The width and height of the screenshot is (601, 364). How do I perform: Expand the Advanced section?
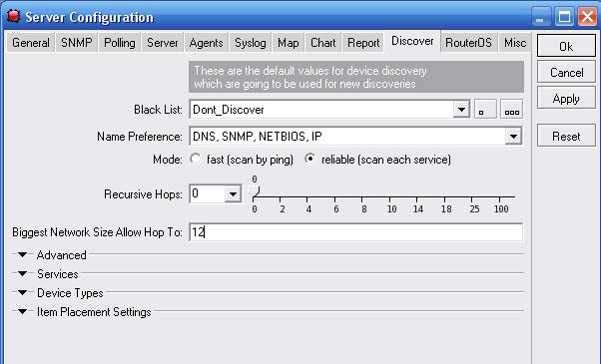pyautogui.click(x=23, y=255)
